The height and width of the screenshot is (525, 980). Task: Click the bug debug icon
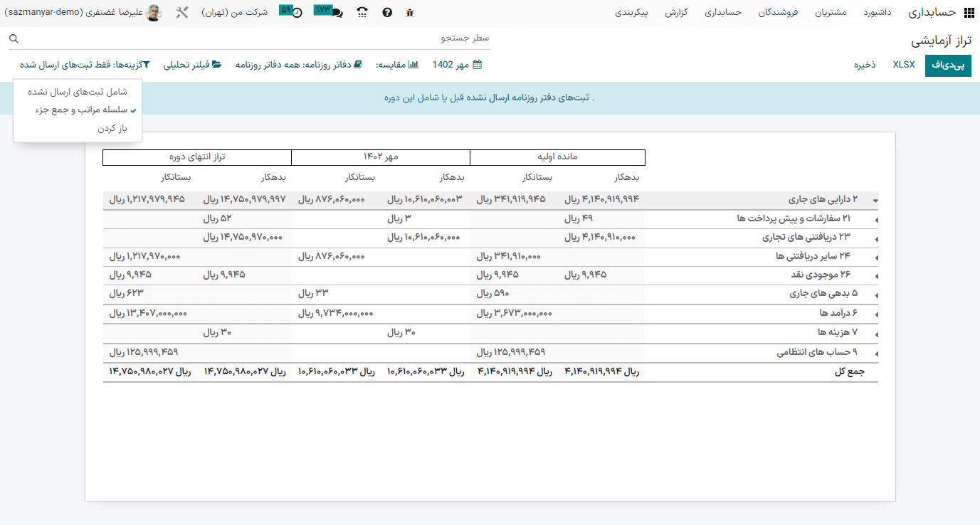[409, 13]
